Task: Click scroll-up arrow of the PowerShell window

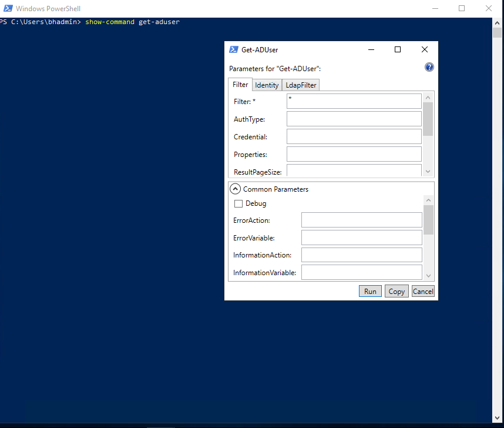Action: click(x=498, y=23)
